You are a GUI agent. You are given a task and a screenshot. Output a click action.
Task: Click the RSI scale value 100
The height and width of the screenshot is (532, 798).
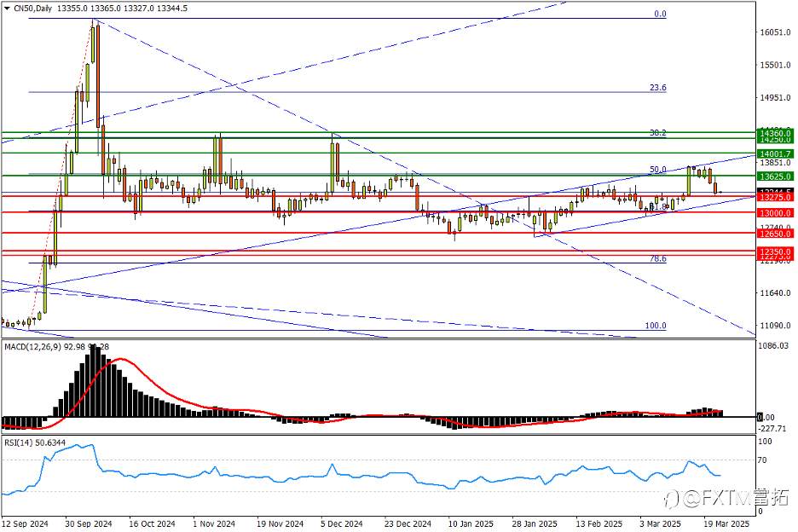tap(765, 442)
